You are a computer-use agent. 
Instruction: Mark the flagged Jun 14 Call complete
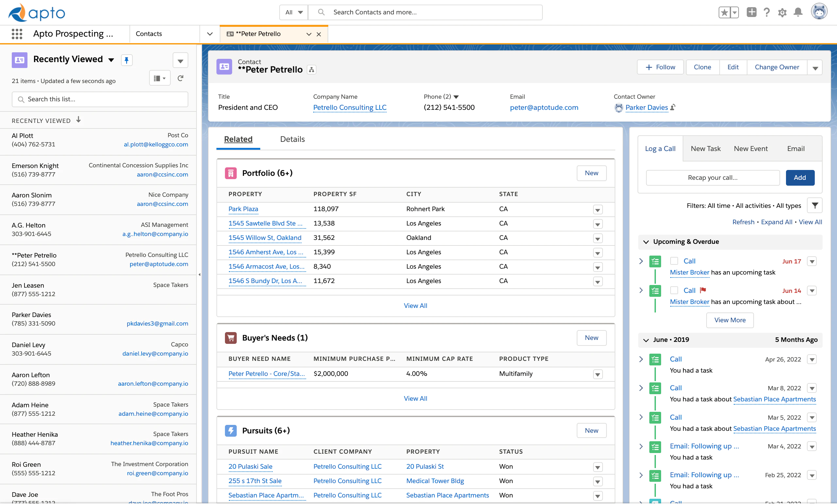point(674,290)
